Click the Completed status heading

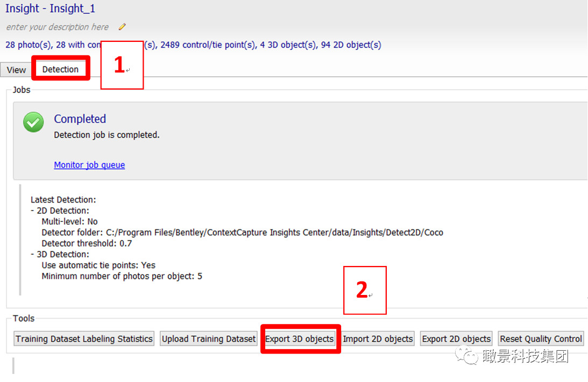[80, 119]
